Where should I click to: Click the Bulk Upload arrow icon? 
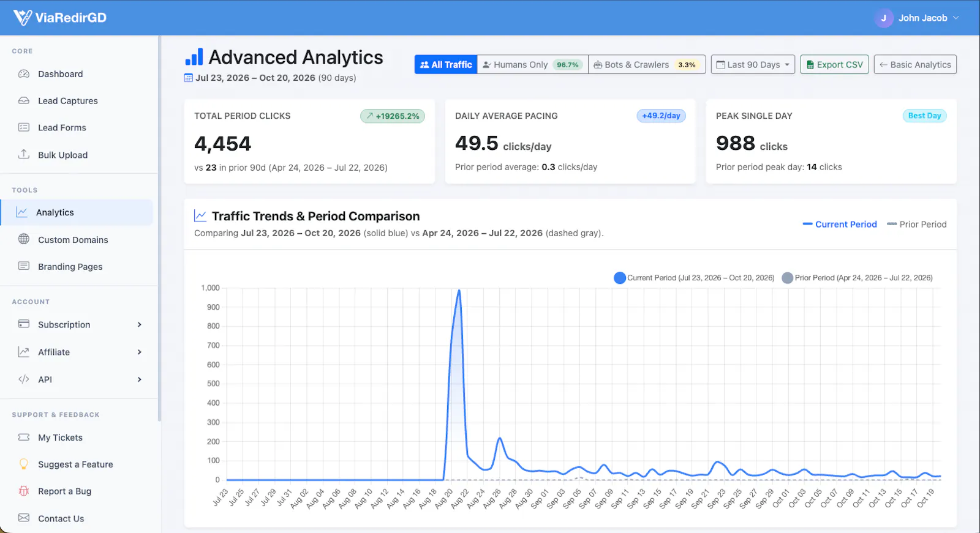(x=24, y=154)
